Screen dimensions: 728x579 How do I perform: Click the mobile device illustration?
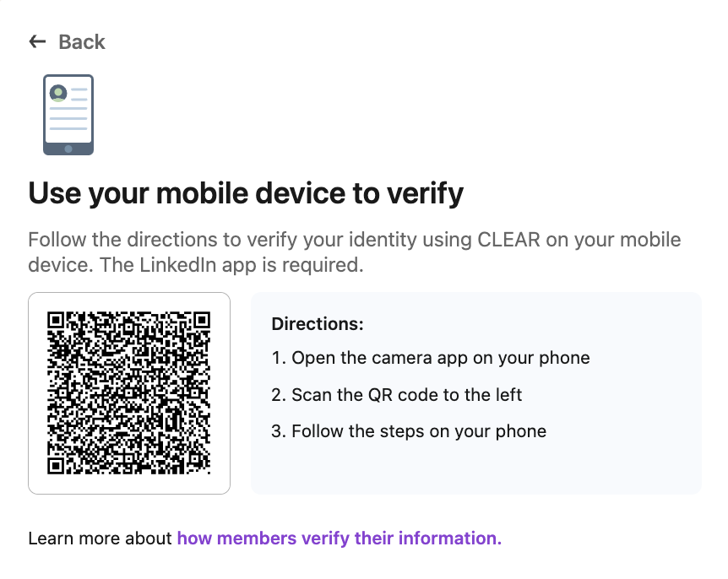[x=68, y=115]
